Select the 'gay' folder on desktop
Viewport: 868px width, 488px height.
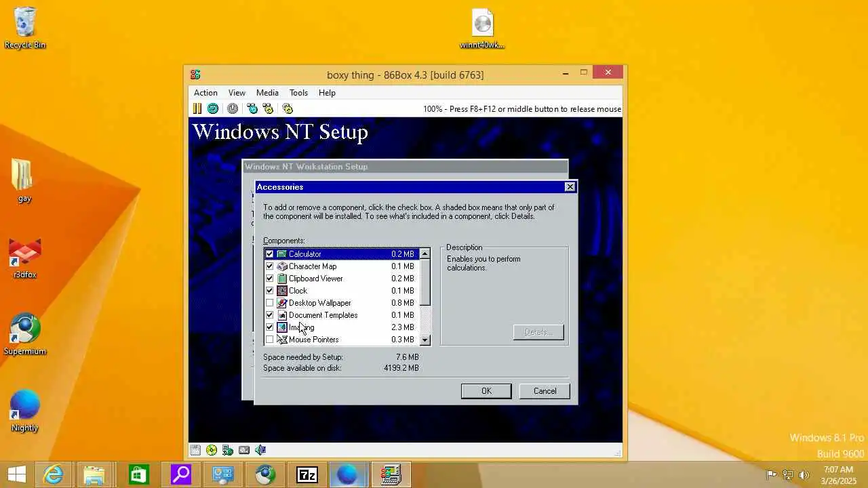pyautogui.click(x=24, y=181)
